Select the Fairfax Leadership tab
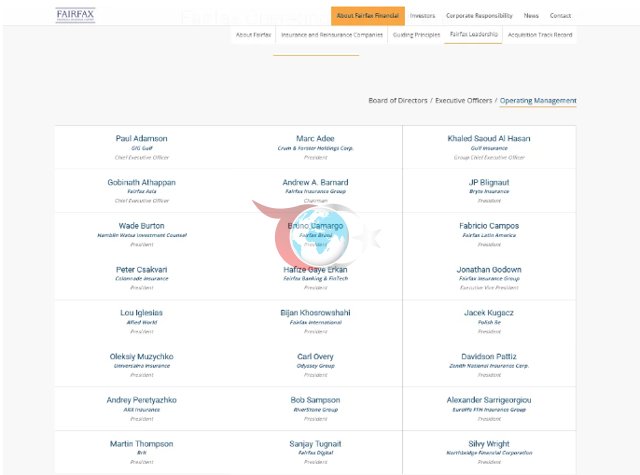 tap(473, 34)
